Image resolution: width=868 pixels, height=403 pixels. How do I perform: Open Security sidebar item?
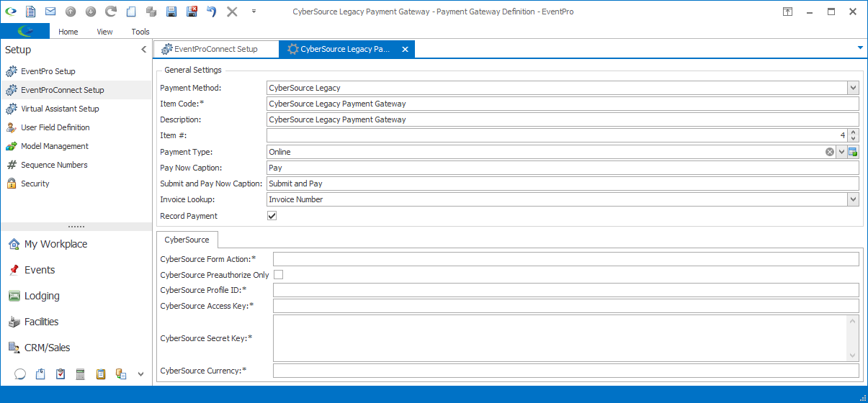tap(76, 184)
